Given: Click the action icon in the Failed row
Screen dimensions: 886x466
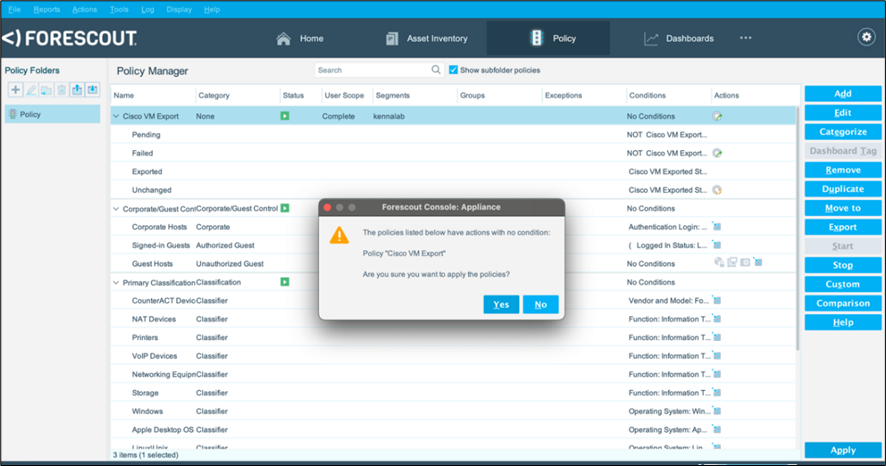Looking at the screenshot, I should pos(718,153).
